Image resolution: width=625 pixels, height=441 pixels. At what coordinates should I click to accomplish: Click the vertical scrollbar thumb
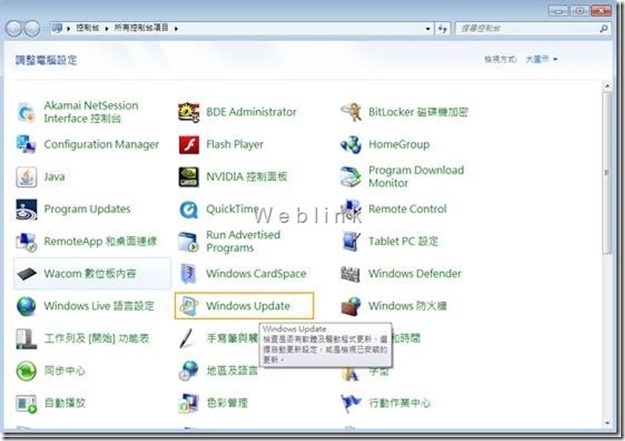pyautogui.click(x=607, y=173)
